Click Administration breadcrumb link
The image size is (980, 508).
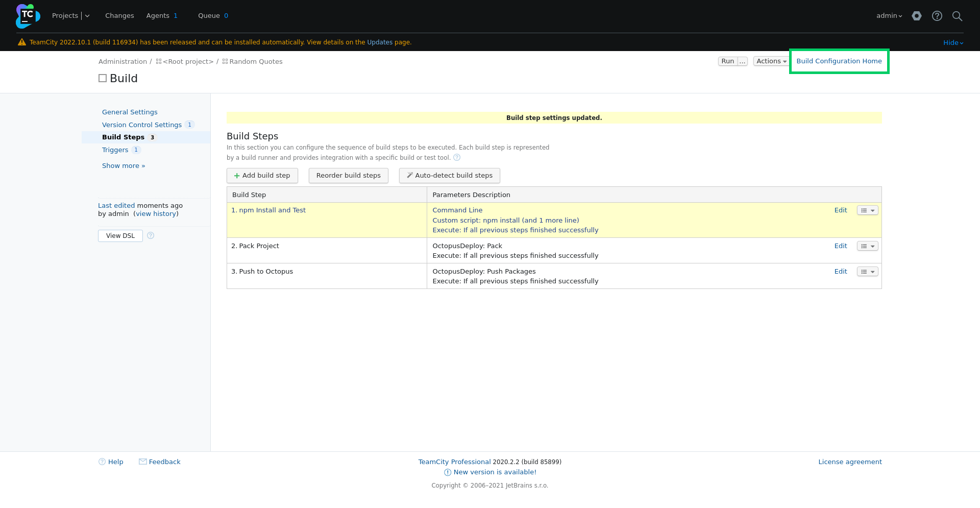(122, 62)
